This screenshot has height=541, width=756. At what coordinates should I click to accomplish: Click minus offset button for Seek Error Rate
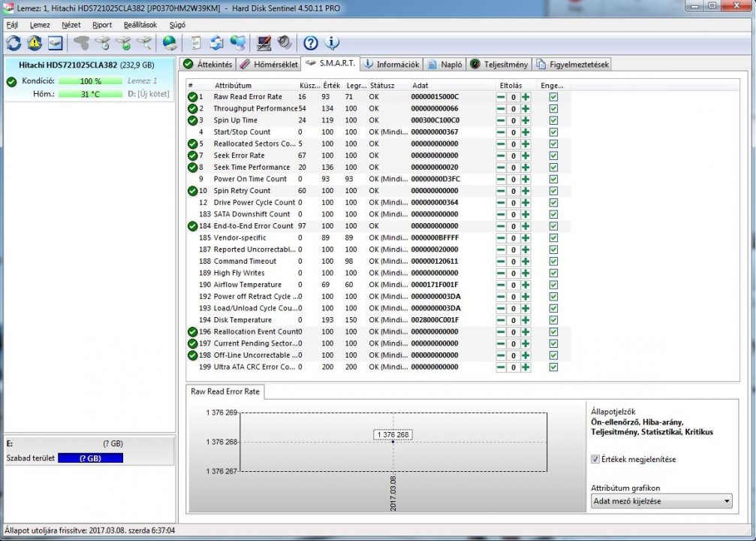[x=501, y=156]
